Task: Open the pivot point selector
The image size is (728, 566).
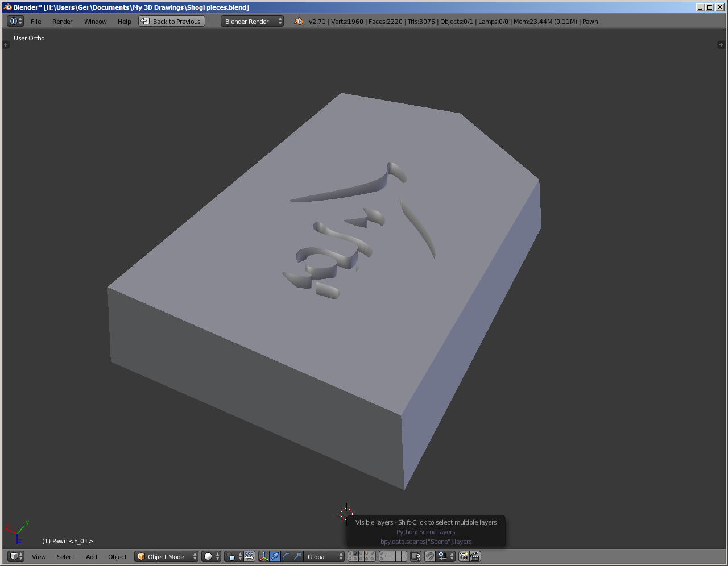Action: point(234,556)
